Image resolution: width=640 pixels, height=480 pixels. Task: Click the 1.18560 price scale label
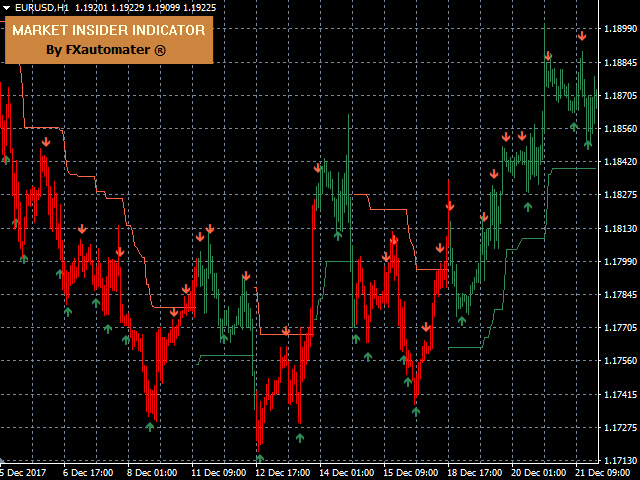(x=620, y=129)
